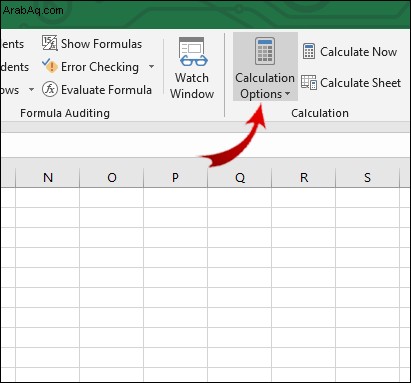Expand the partially visible arrows dropdown
This screenshot has width=411, height=383.
[31, 89]
